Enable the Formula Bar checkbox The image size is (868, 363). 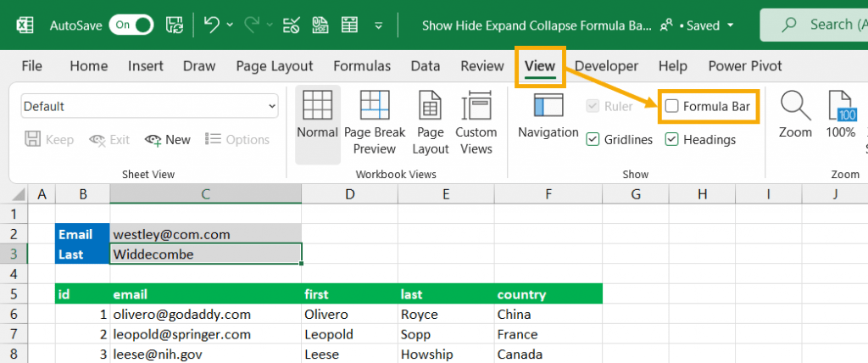(672, 106)
